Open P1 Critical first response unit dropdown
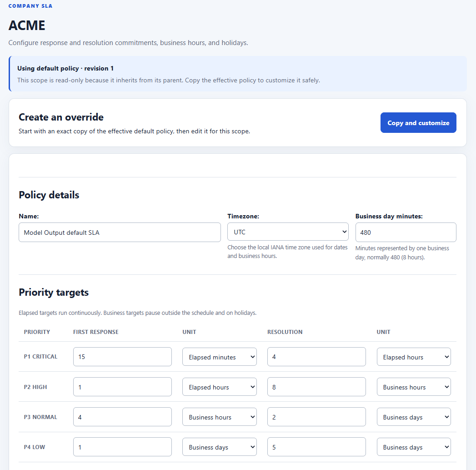The image size is (476, 470). (x=219, y=357)
